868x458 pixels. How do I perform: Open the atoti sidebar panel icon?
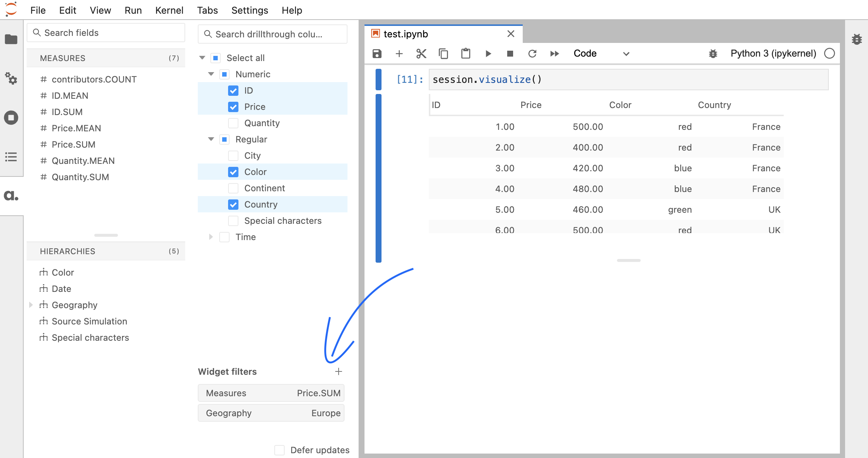[x=11, y=195]
